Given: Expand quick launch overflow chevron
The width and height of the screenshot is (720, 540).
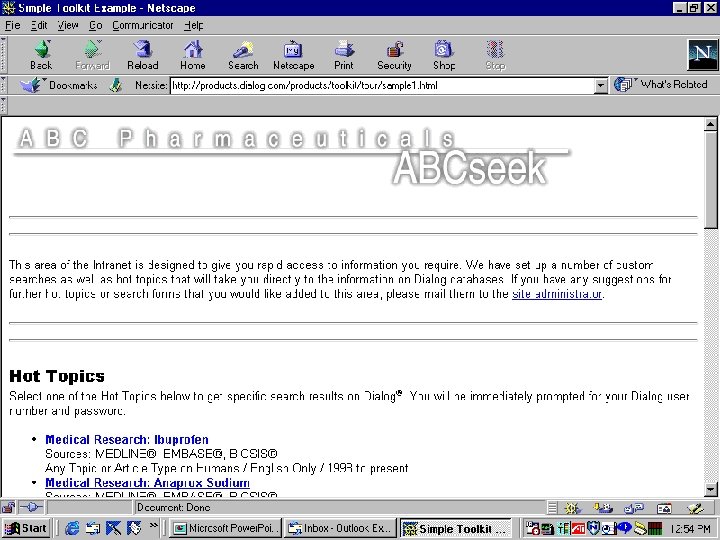Looking at the screenshot, I should click(153, 526).
